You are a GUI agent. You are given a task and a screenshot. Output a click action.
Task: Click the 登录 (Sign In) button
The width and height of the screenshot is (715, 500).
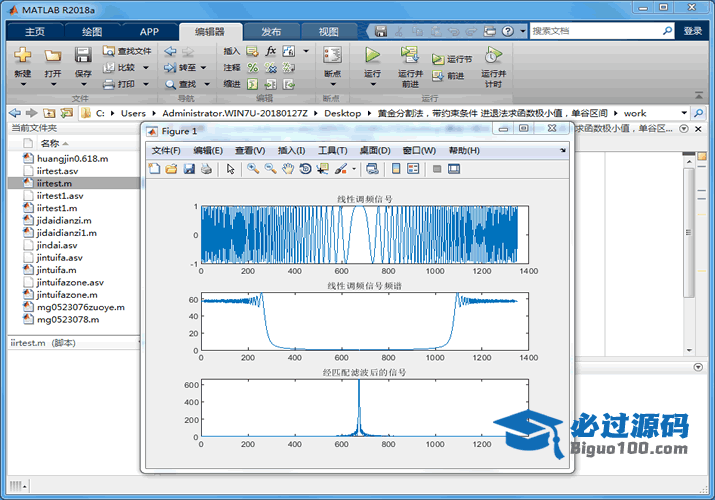coord(693,31)
